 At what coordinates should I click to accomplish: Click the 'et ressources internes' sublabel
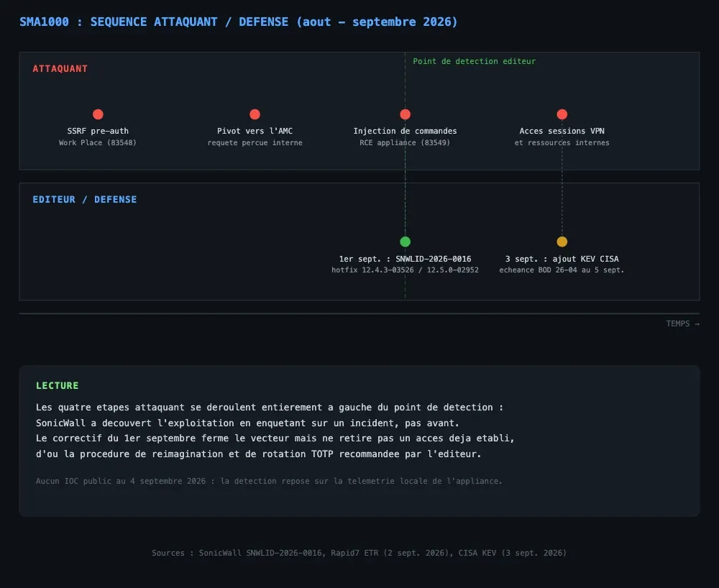point(562,142)
